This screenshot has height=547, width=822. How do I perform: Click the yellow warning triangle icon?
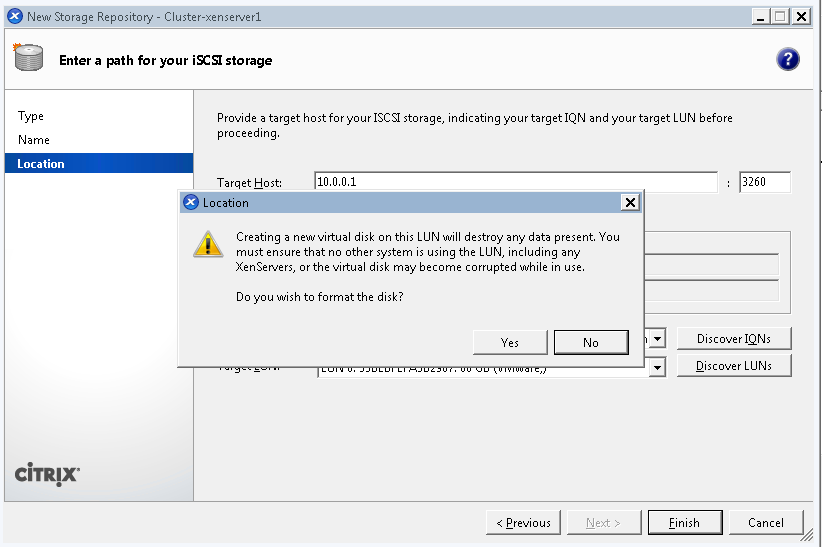(x=208, y=245)
